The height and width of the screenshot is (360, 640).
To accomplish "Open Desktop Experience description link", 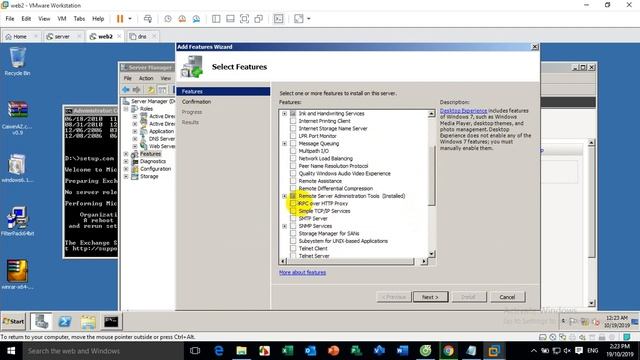I will [463, 111].
